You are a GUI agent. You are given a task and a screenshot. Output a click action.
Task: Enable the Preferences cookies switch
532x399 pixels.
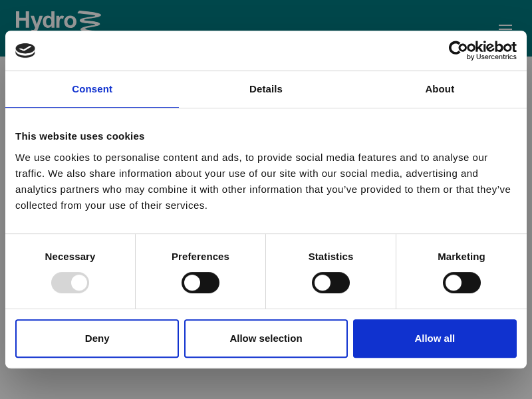click(x=200, y=283)
